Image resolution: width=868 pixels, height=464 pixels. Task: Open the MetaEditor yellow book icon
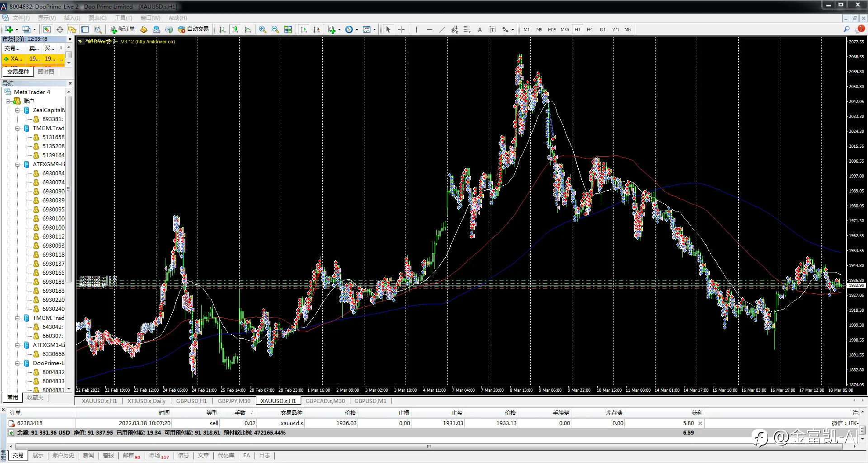point(144,29)
